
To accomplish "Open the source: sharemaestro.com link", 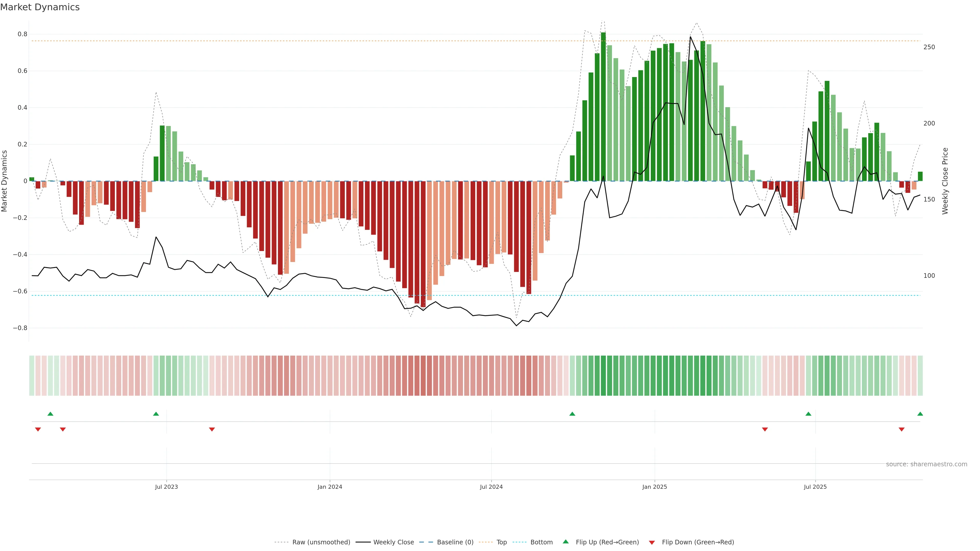I will point(926,464).
